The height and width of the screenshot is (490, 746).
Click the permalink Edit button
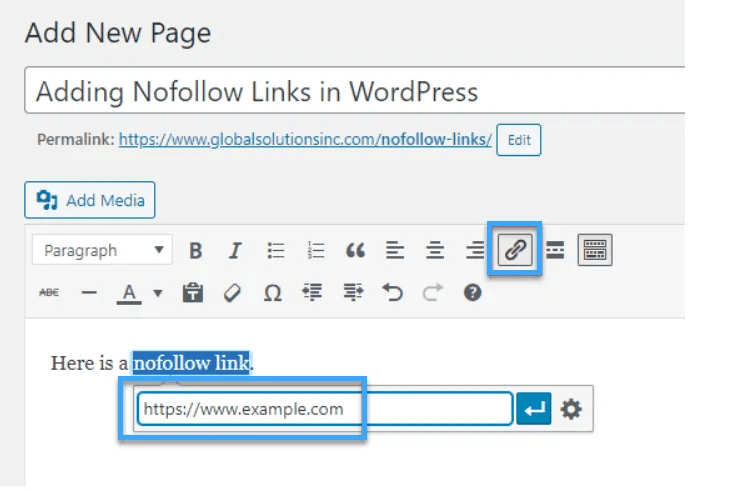point(519,140)
